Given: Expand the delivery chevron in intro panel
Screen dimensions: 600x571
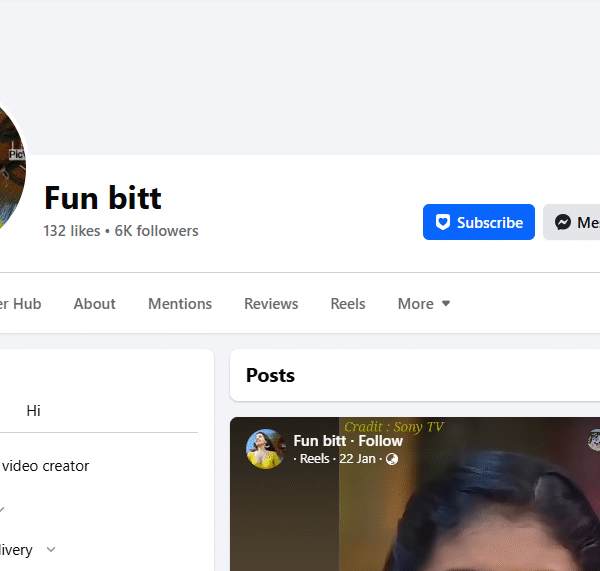Looking at the screenshot, I should pyautogui.click(x=51, y=550).
